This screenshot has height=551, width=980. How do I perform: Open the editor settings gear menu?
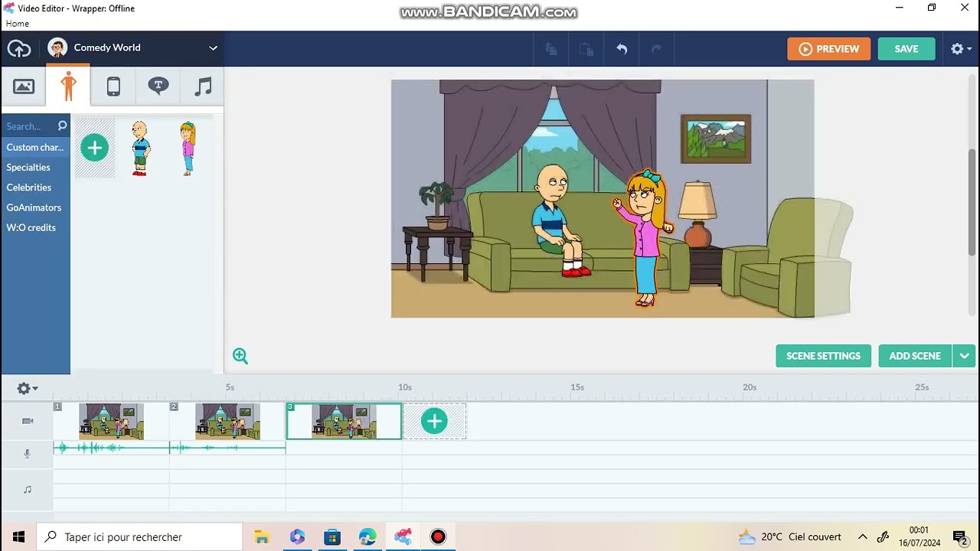point(960,49)
